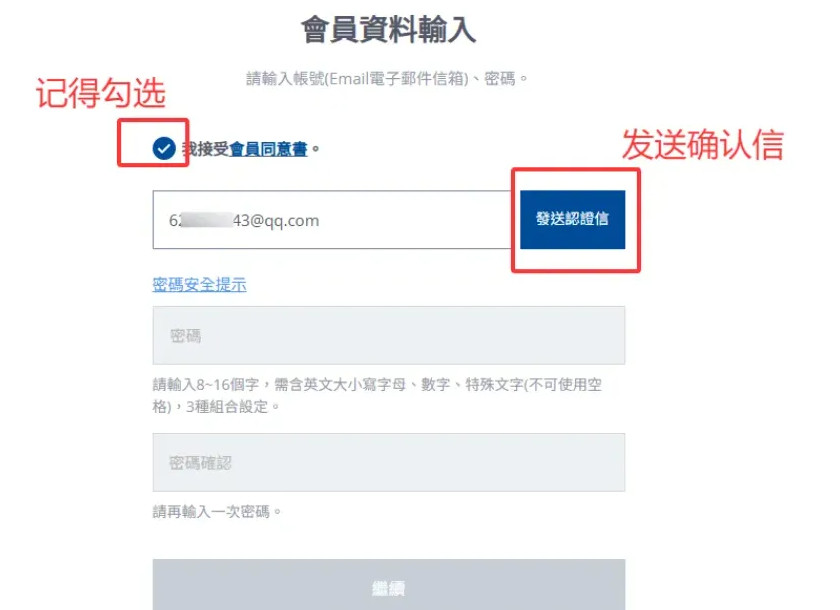
Task: Click the 發送認證信 button
Action: (572, 219)
